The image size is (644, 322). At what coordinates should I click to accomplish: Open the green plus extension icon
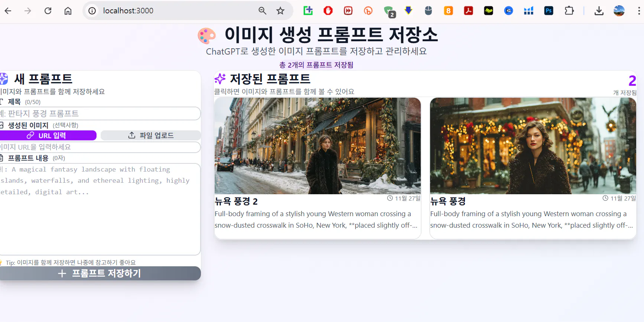click(x=308, y=11)
